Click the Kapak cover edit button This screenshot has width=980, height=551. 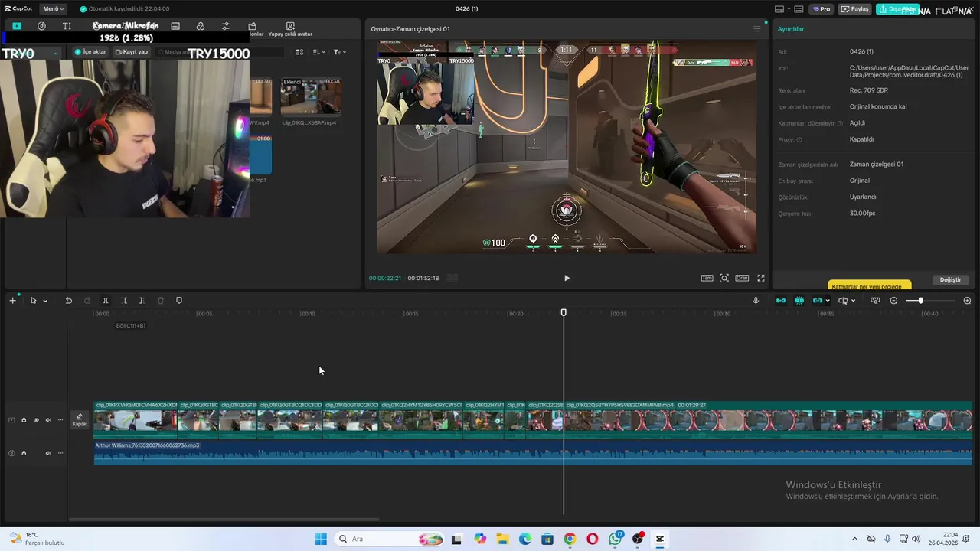pos(80,420)
